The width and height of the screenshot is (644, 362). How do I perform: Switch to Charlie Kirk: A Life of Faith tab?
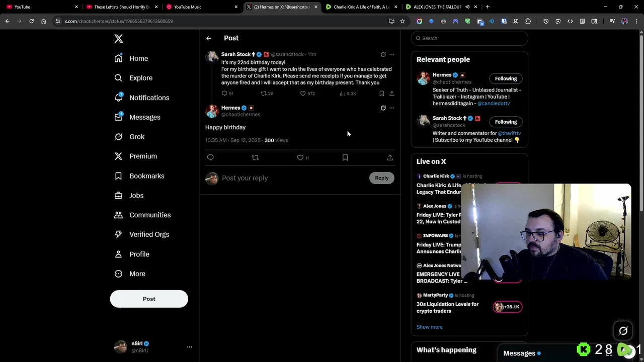click(x=361, y=7)
